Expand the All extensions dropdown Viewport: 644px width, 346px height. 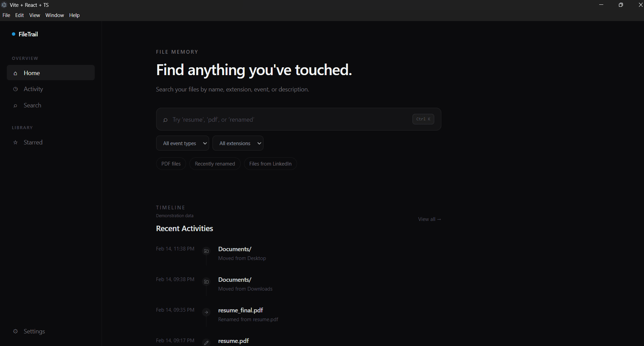pos(238,143)
